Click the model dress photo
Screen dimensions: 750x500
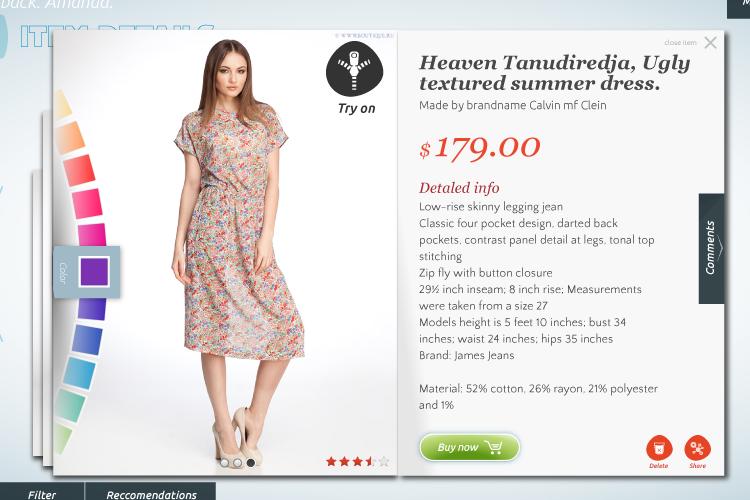(x=238, y=254)
